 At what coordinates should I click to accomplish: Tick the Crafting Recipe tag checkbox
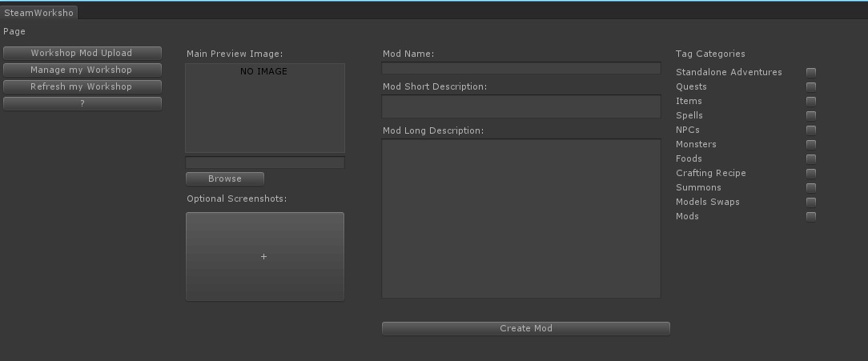coord(811,173)
